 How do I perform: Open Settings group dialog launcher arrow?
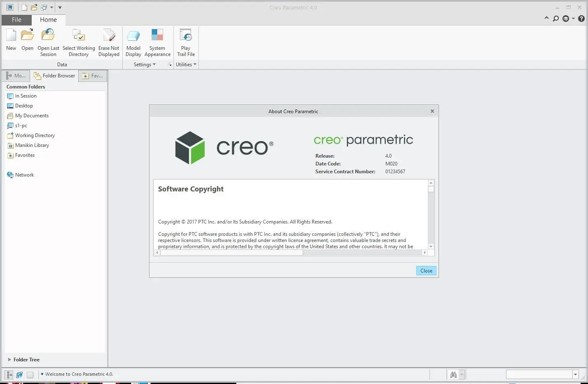point(170,65)
